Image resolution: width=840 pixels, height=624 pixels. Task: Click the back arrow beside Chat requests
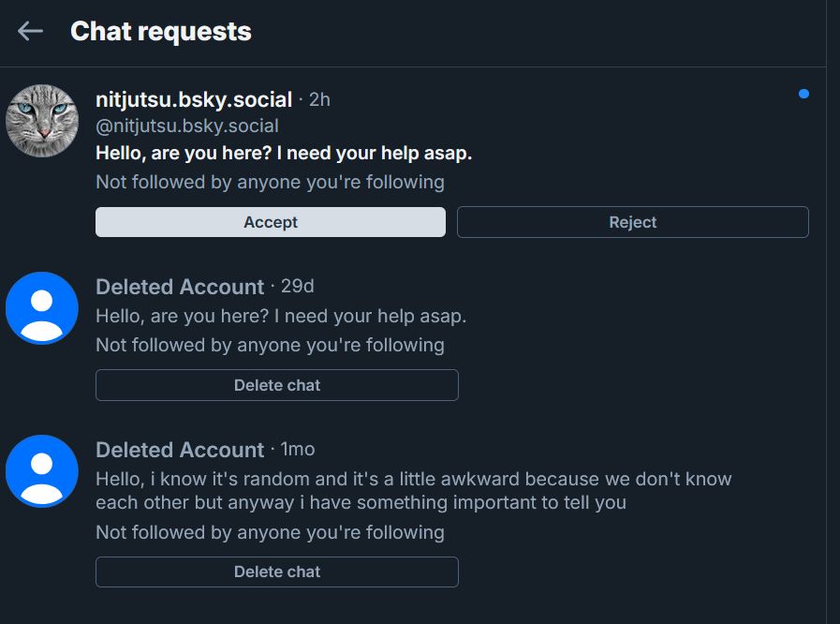click(x=30, y=31)
